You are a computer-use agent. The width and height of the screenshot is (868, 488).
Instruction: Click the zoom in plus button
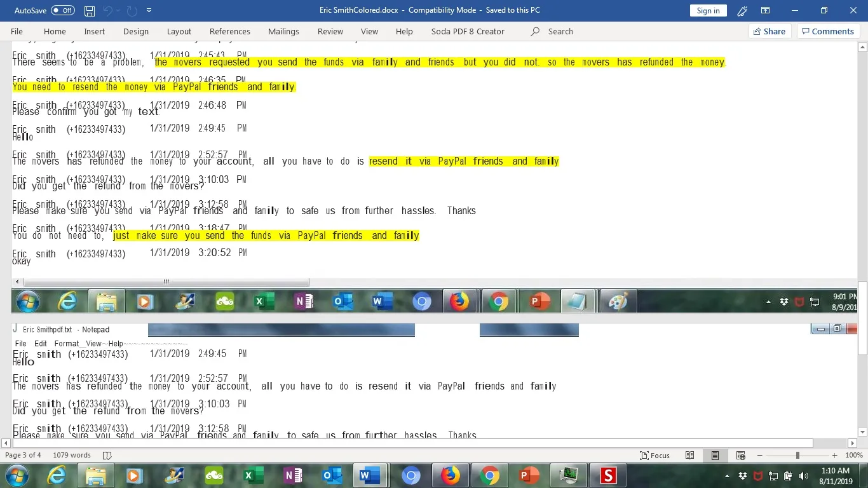click(x=834, y=455)
